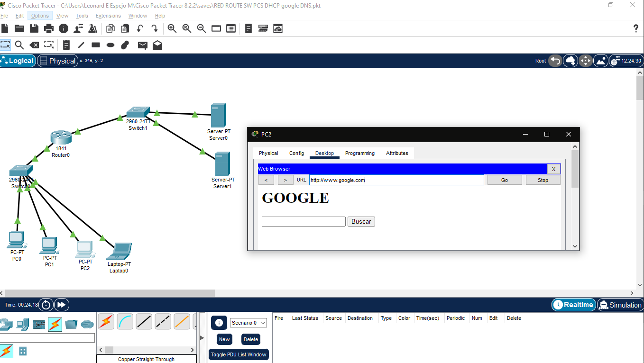
Task: Switch to Physical workspace view
Action: point(58,61)
